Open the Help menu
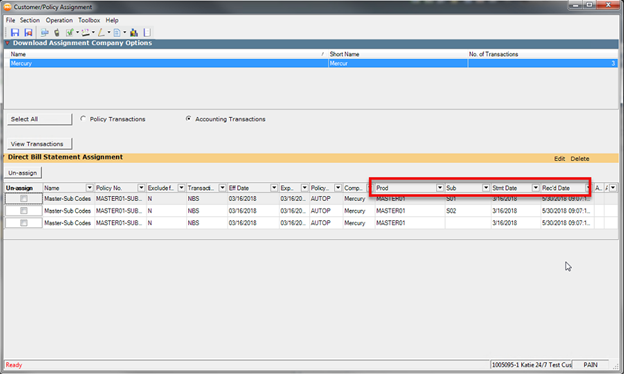Viewport: 624px width, 374px height. tap(112, 20)
